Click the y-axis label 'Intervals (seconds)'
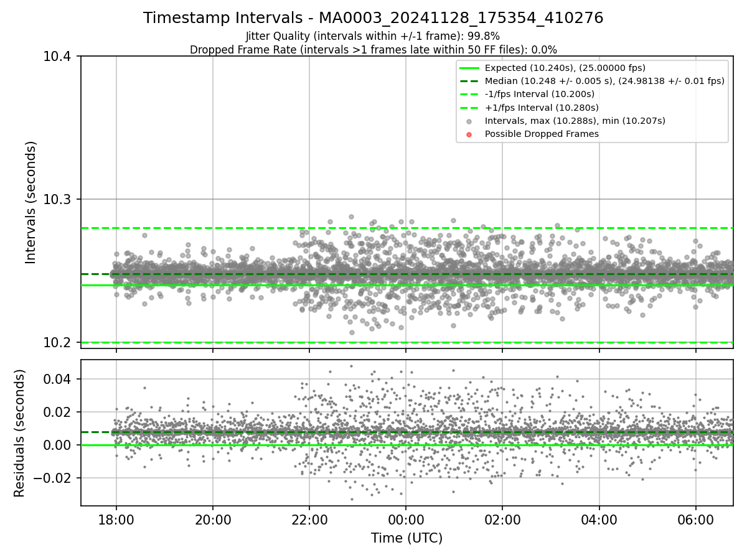The height and width of the screenshot is (560, 747). [31, 202]
